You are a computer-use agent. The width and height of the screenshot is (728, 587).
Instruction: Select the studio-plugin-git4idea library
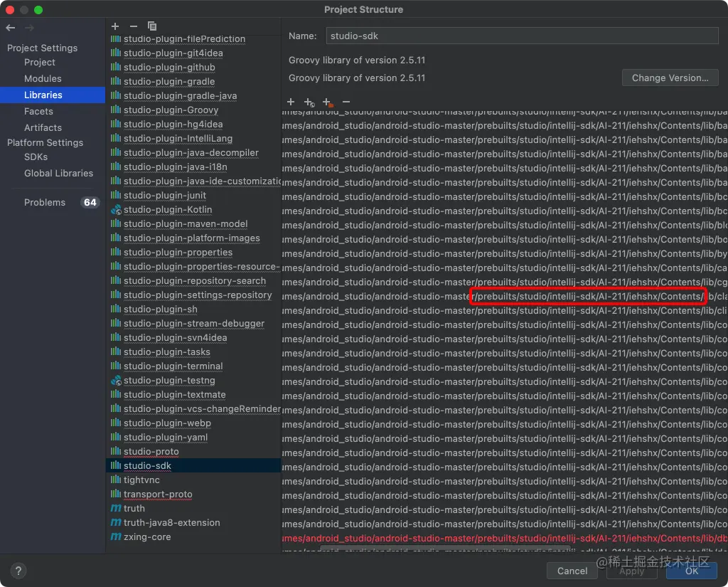173,53
